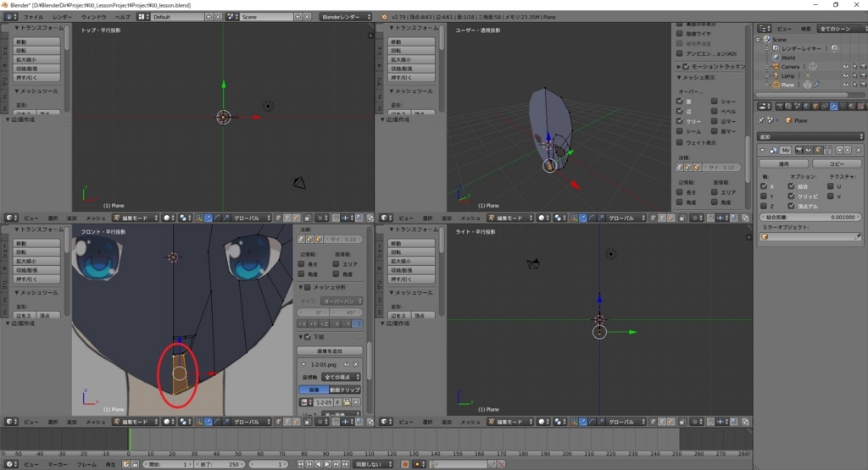Toggle Camera visibility eye in Outliner
868x470 pixels.
[845, 66]
